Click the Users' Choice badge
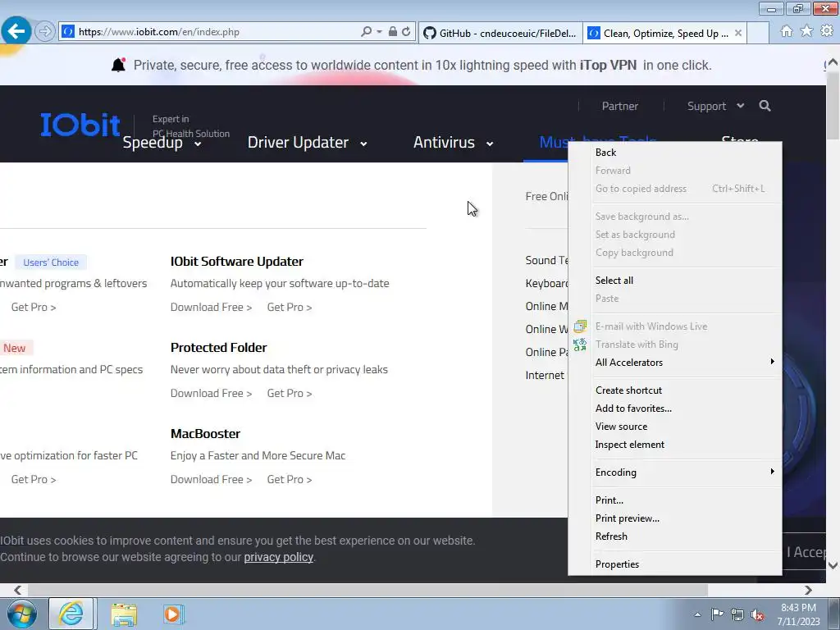Viewport: 840px width, 630px height. [51, 262]
